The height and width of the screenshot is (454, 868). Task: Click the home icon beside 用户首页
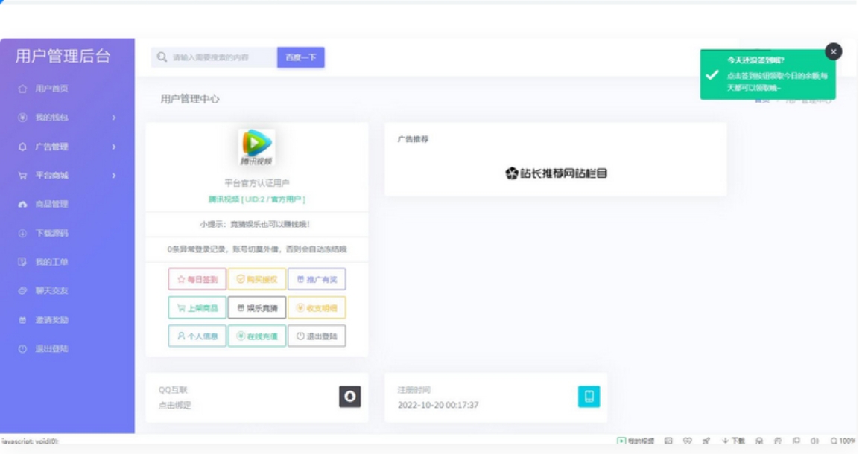click(x=22, y=89)
